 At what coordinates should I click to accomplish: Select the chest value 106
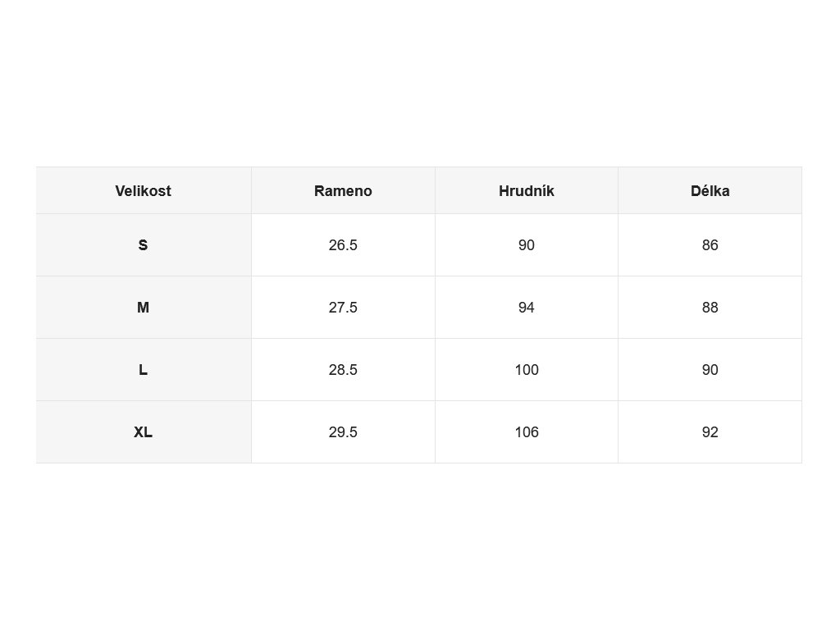526,431
